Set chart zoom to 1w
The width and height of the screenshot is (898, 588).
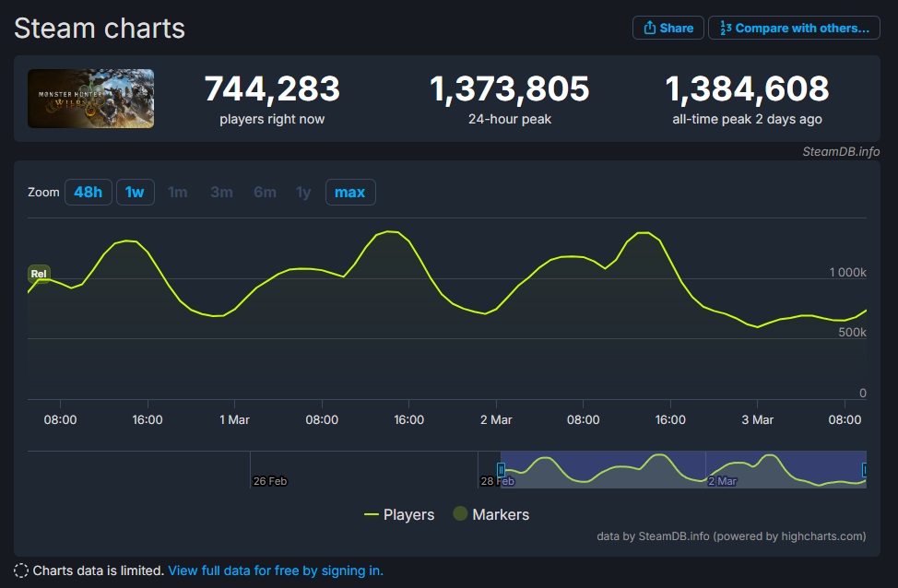point(136,192)
